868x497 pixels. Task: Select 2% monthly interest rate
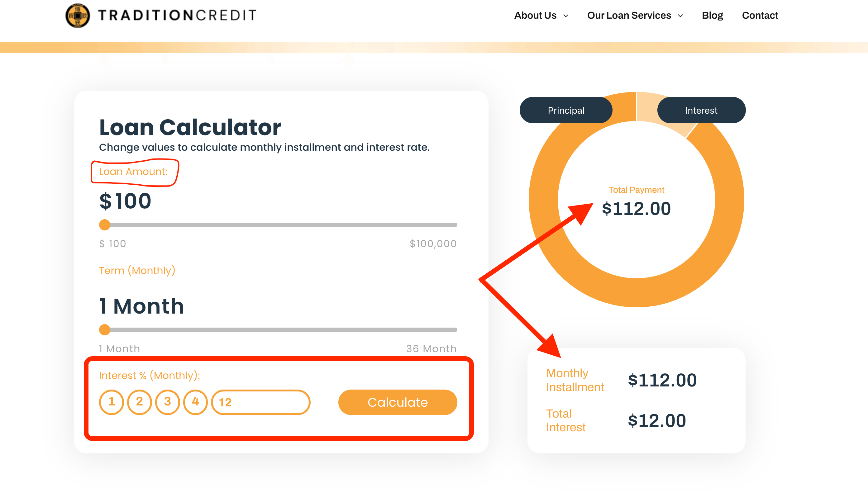coord(139,402)
